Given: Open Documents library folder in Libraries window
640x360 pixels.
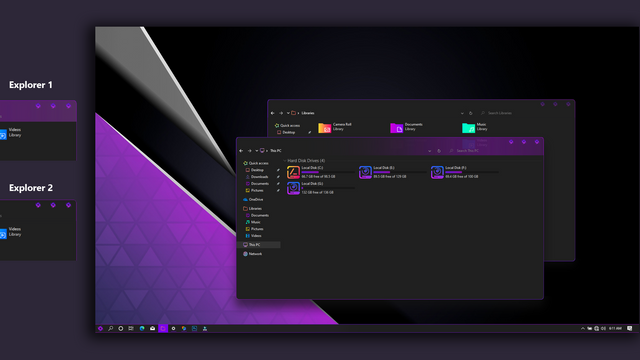Looking at the screenshot, I should [x=396, y=128].
